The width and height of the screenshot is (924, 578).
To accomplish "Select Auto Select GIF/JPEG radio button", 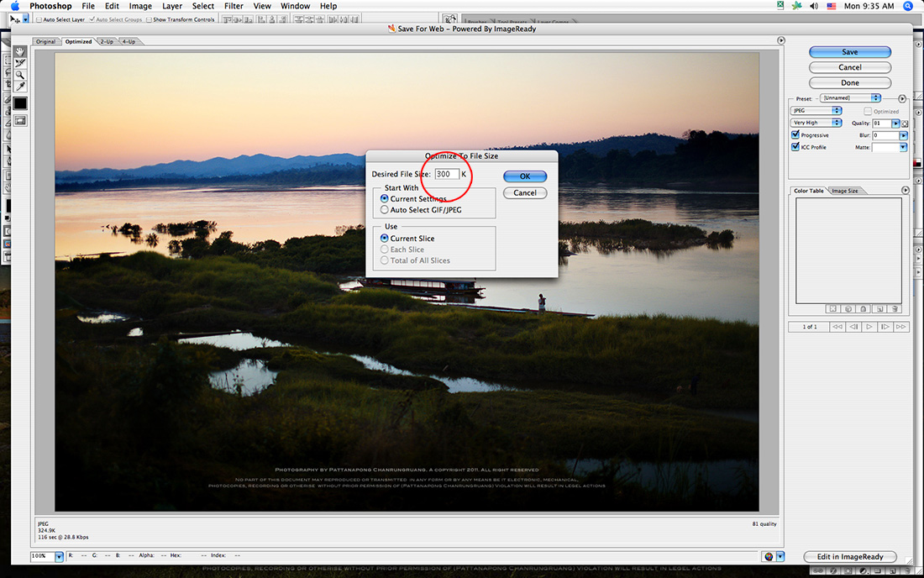I will [x=385, y=210].
